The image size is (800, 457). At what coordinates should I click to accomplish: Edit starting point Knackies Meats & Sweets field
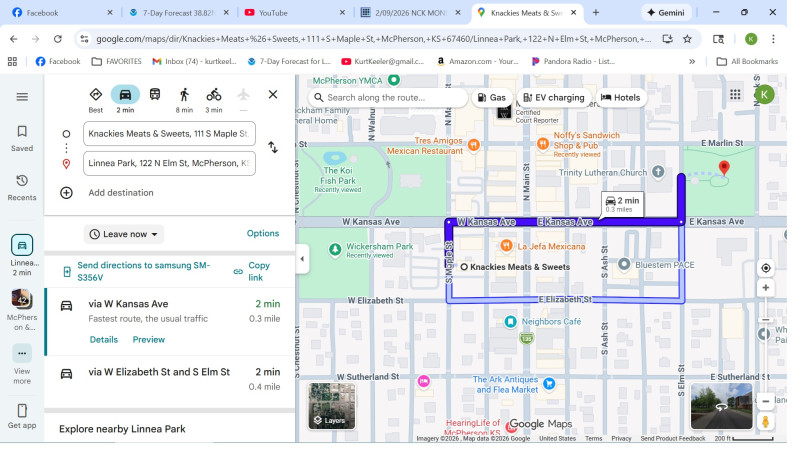pos(169,134)
